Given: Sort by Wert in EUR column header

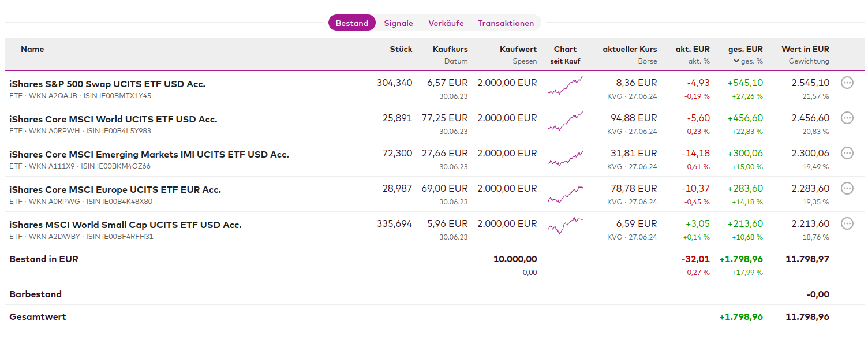Looking at the screenshot, I should tap(805, 50).
